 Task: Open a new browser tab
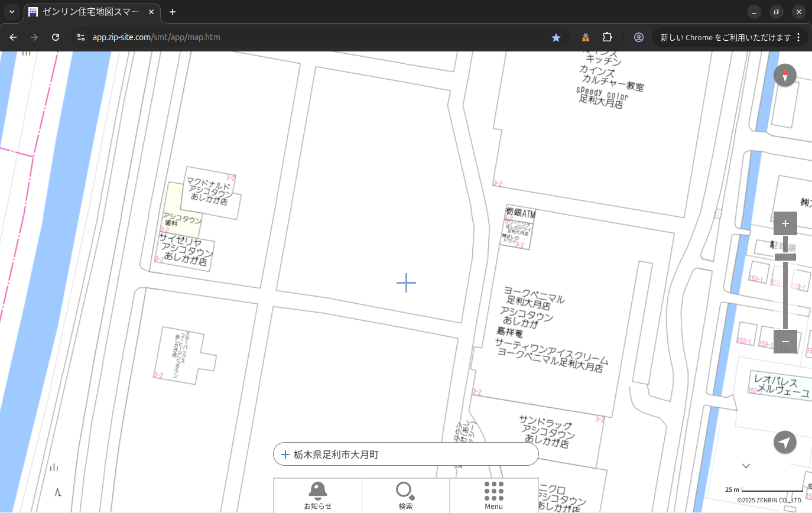(x=173, y=12)
